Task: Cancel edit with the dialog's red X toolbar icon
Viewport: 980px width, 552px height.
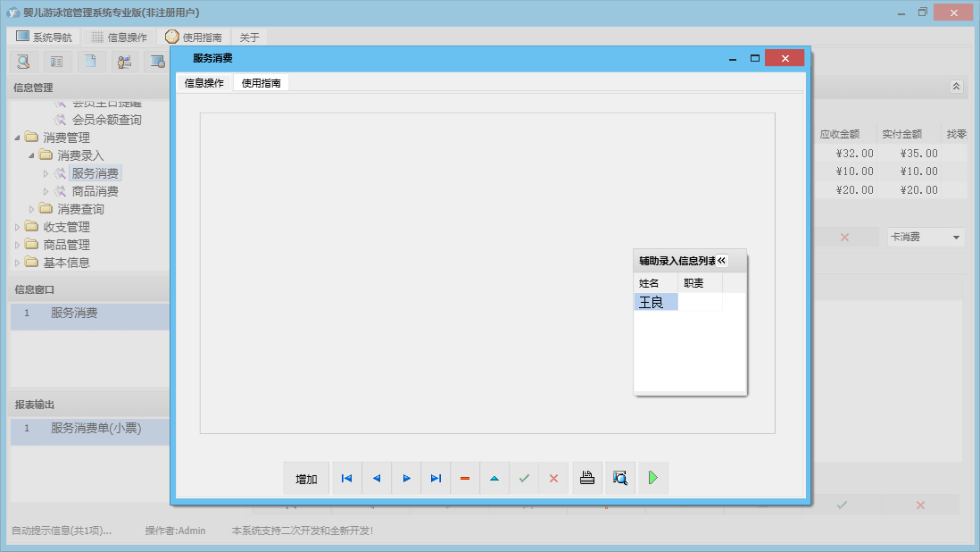Action: 553,479
